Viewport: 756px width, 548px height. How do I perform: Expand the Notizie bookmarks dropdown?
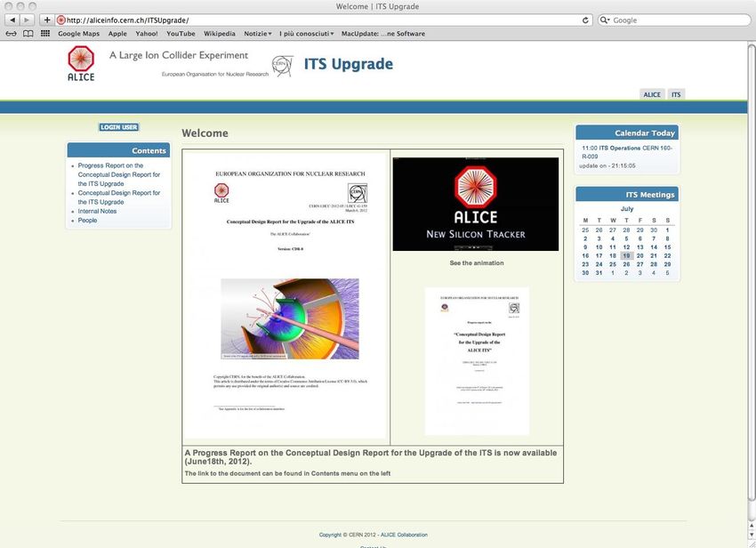point(258,34)
